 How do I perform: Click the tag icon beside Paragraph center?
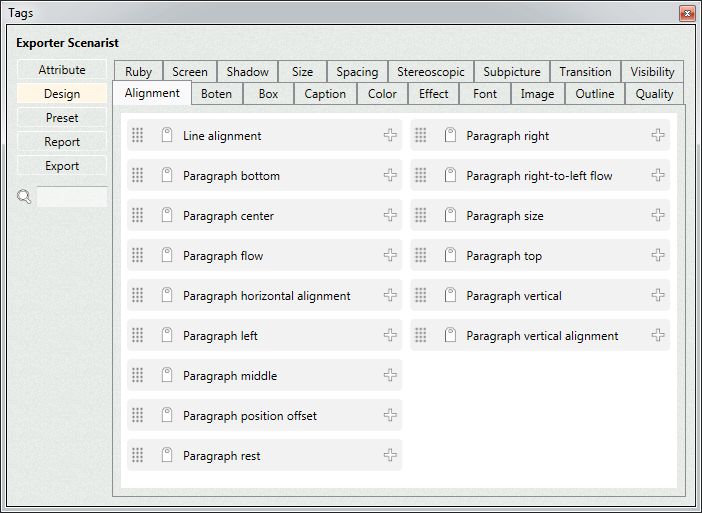click(167, 214)
